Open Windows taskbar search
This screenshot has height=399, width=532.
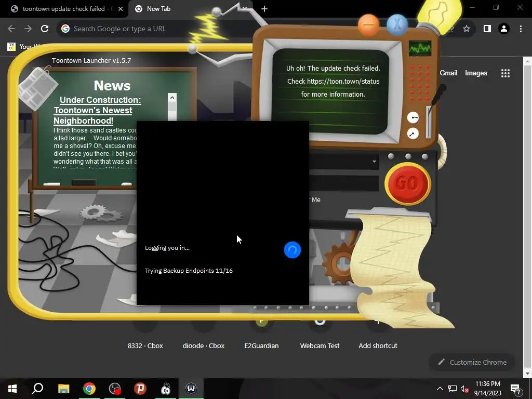point(37,389)
